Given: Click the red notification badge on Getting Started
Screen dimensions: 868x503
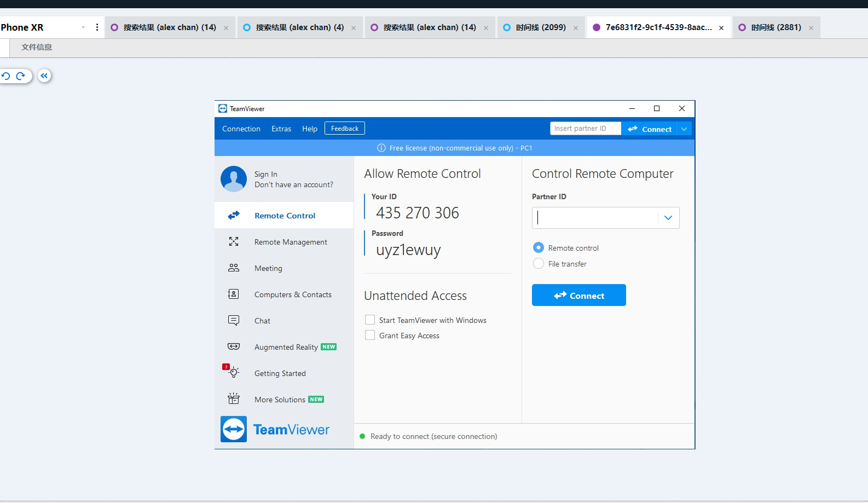Looking at the screenshot, I should pyautogui.click(x=226, y=367).
